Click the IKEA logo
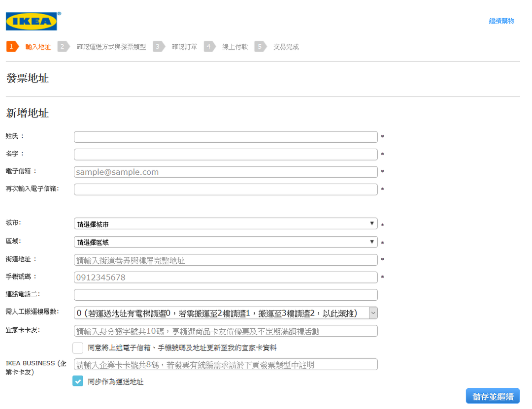The width and height of the screenshot is (532, 409). tap(32, 21)
